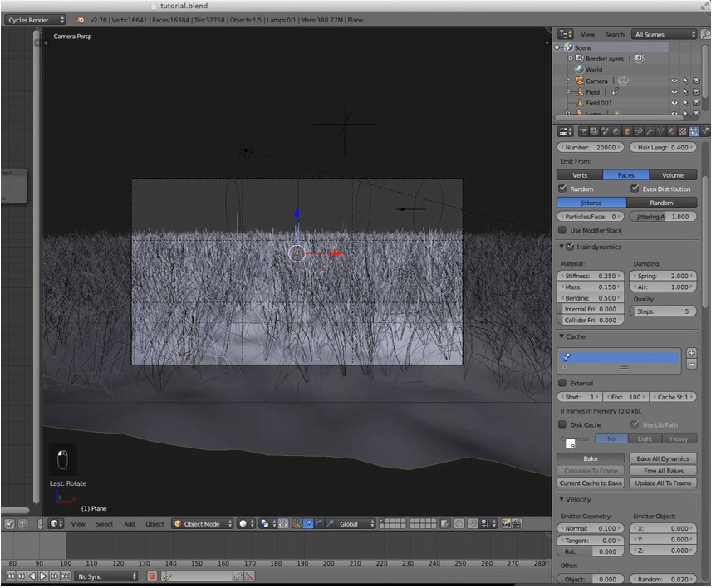
Task: Enable the Use Modifier Stack checkbox
Action: pyautogui.click(x=563, y=230)
